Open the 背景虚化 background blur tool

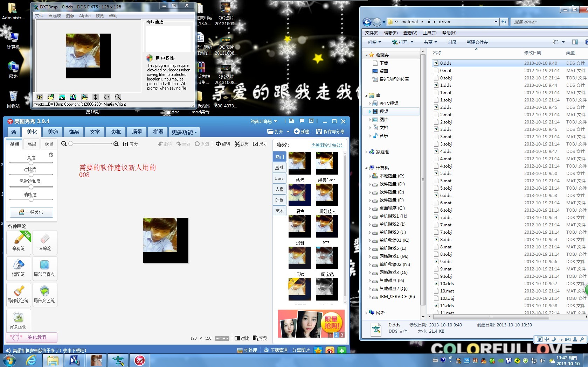pos(18,320)
